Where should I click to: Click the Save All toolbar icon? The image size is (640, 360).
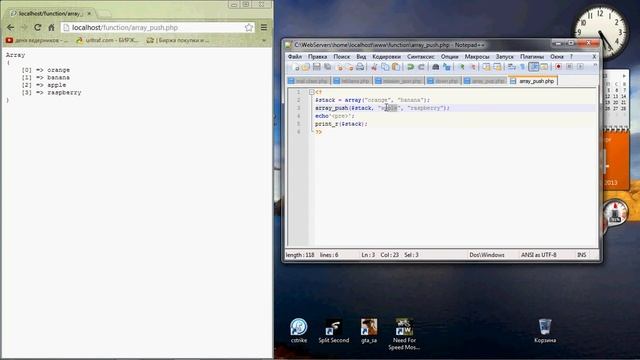pyautogui.click(x=327, y=67)
